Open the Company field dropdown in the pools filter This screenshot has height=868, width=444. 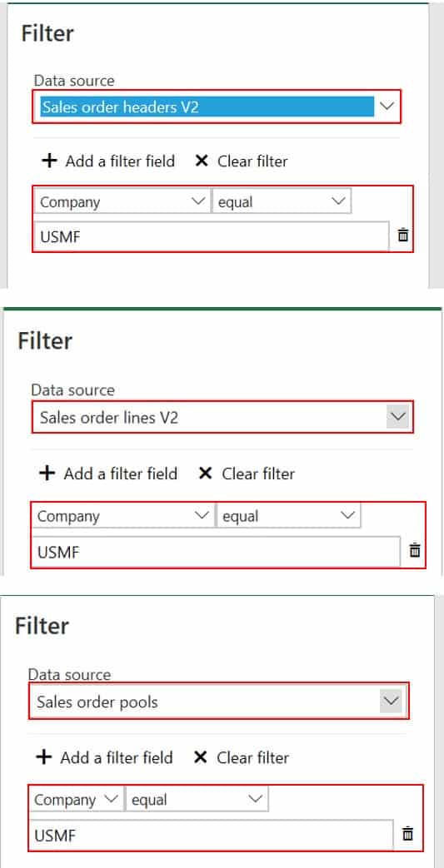(77, 800)
